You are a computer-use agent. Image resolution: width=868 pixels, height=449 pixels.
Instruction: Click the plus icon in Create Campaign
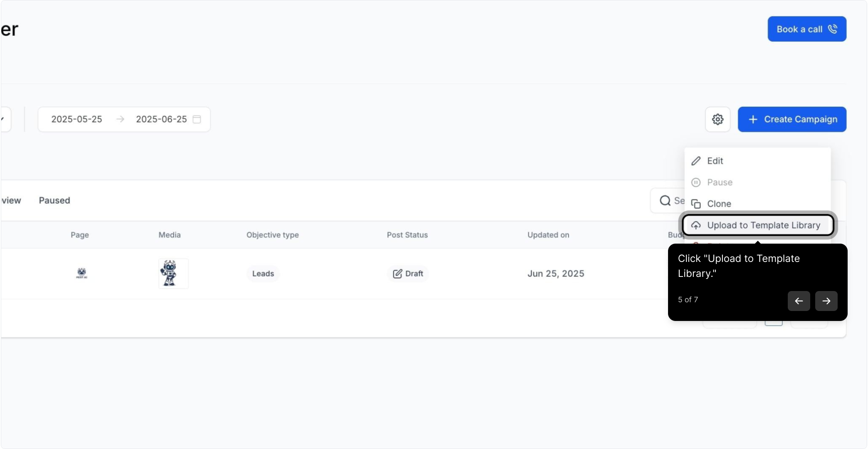(753, 119)
